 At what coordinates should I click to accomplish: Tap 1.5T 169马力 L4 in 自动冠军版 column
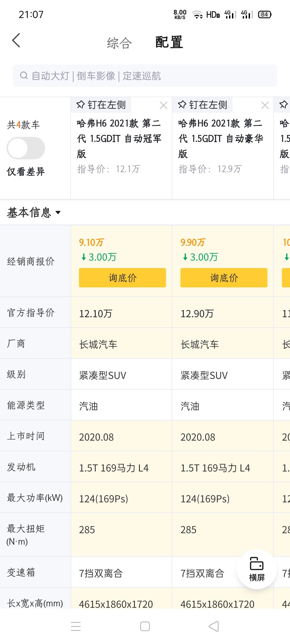tap(114, 468)
